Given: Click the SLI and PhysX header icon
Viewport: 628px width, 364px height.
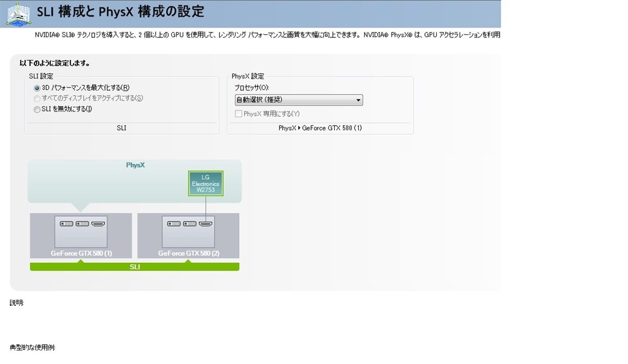Looking at the screenshot, I should (18, 15).
